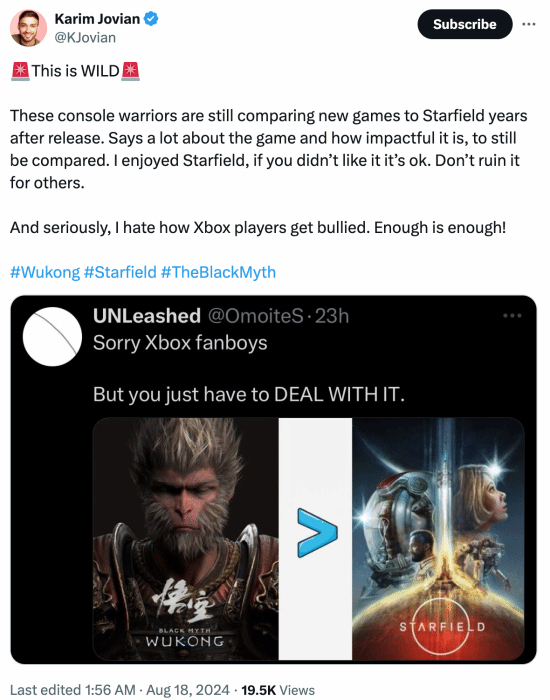Open the UNLeashed display name

(147, 316)
